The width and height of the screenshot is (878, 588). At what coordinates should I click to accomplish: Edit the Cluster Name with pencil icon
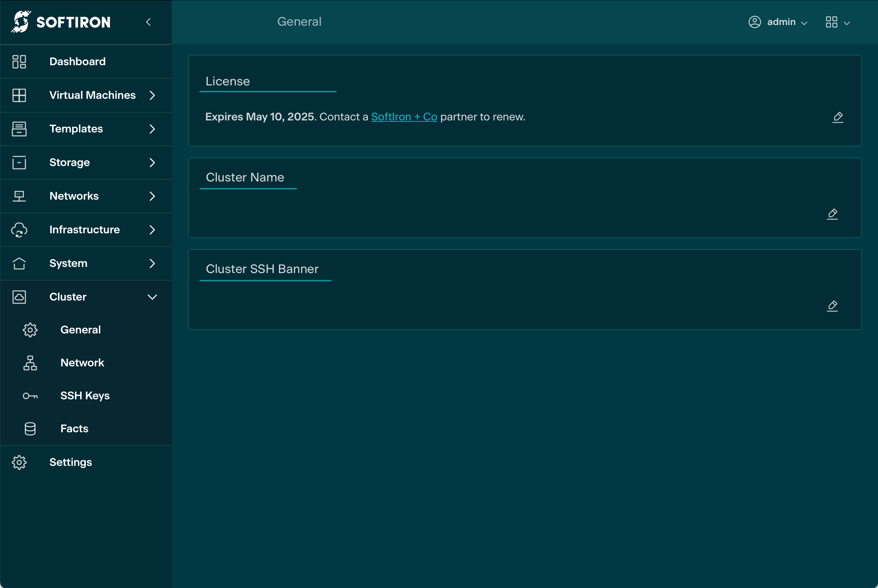(832, 214)
